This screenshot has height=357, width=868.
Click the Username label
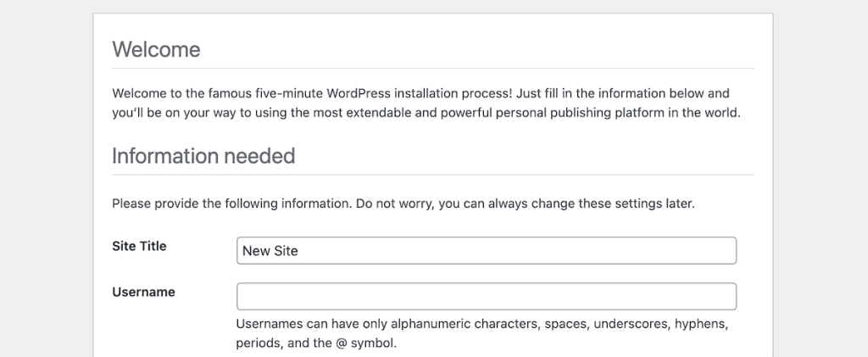[x=143, y=293]
